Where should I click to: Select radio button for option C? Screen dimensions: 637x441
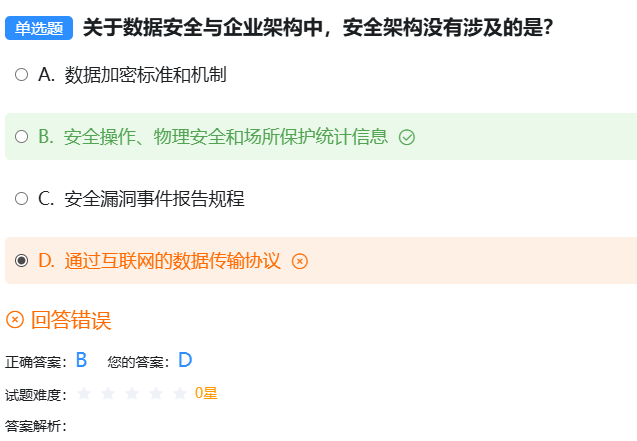point(22,199)
